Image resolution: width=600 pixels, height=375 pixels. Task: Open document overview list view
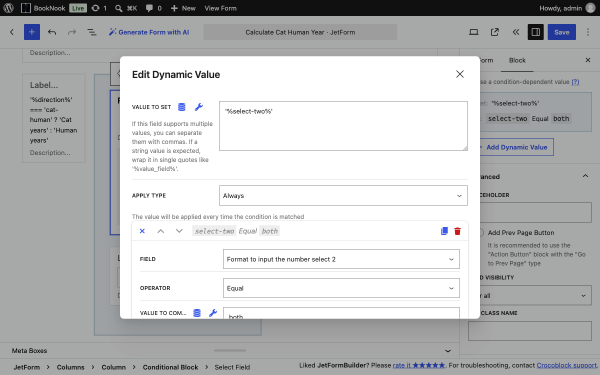(x=92, y=32)
